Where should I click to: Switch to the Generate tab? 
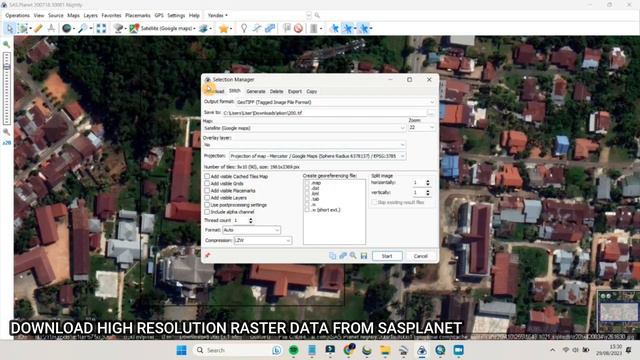point(256,91)
